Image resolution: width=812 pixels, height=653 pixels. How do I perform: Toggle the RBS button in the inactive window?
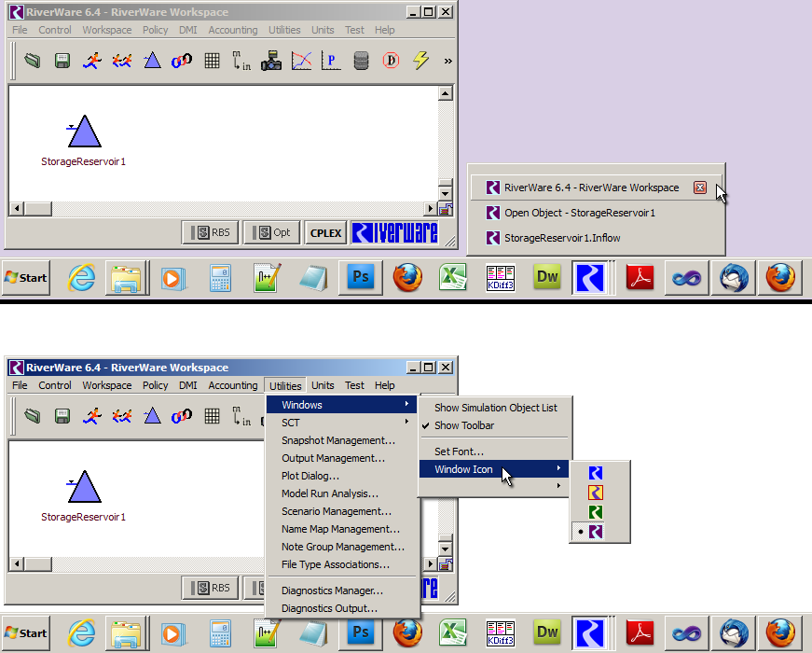[211, 232]
